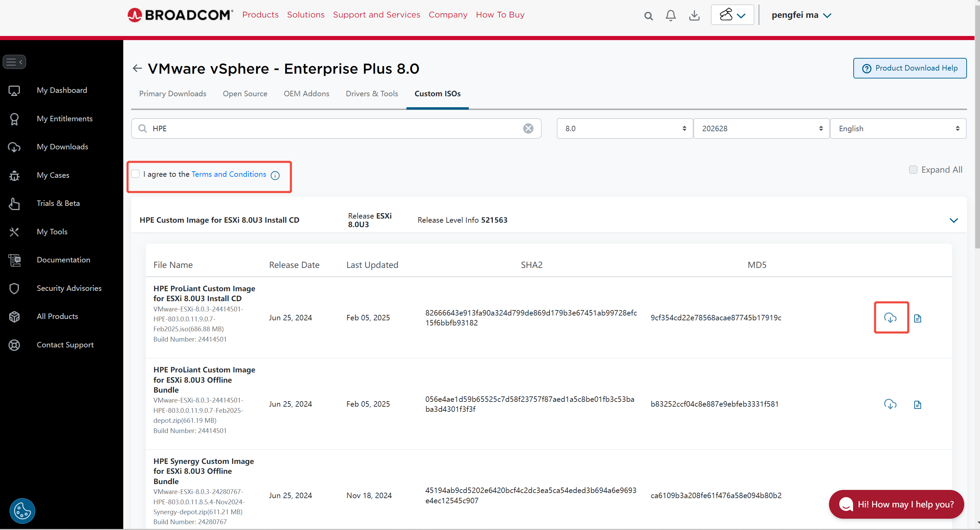
Task: View ProLiant Offline Bundle details document icon
Action: 918,405
